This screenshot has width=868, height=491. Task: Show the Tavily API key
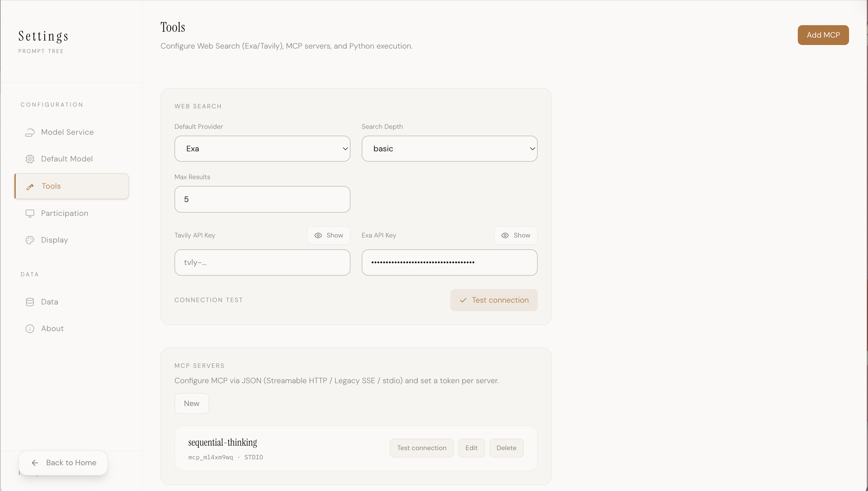click(328, 235)
